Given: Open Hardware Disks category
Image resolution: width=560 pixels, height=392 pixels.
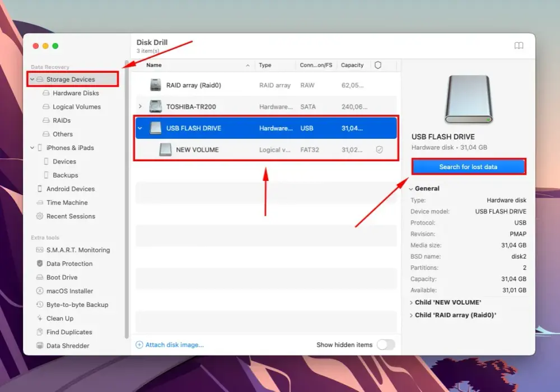Looking at the screenshot, I should click(x=76, y=93).
